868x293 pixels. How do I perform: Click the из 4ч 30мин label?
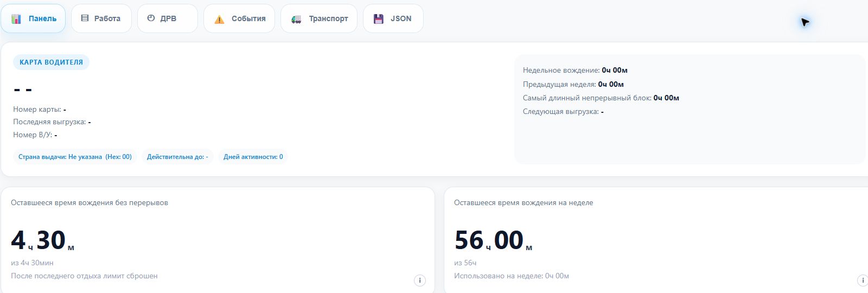click(x=32, y=263)
